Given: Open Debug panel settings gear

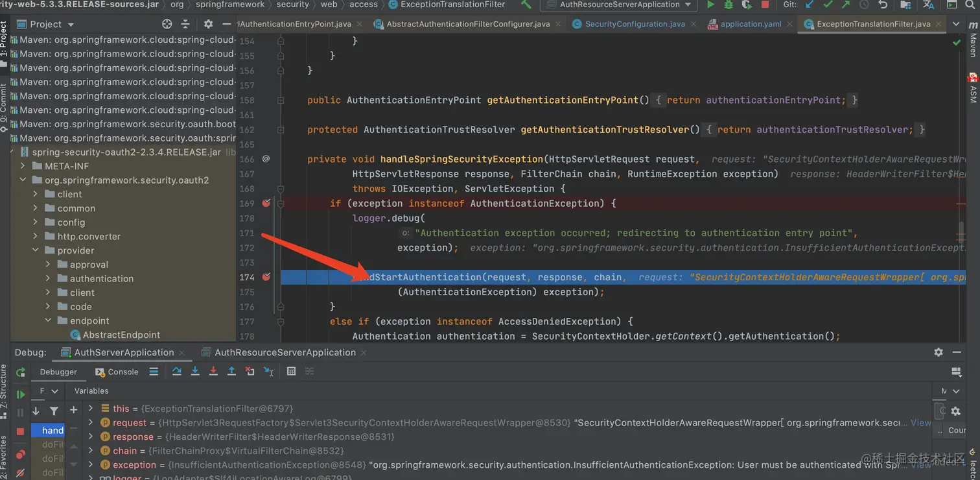Looking at the screenshot, I should (939, 352).
